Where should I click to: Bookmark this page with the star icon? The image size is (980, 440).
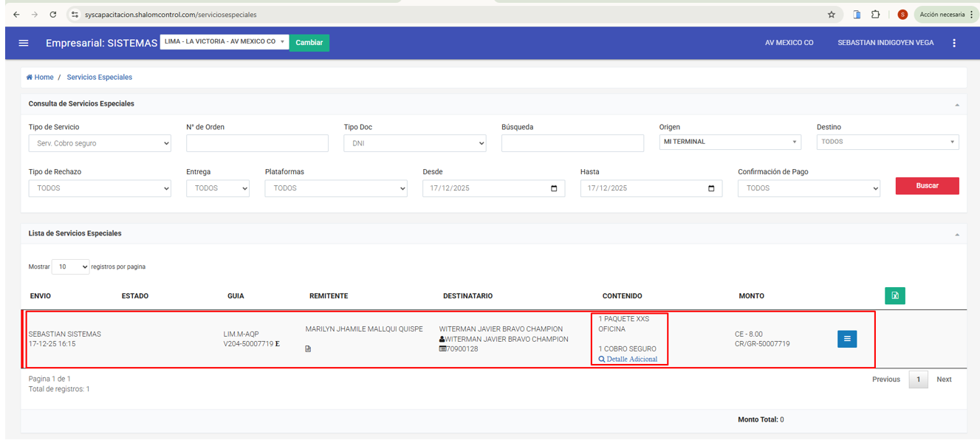tap(832, 14)
